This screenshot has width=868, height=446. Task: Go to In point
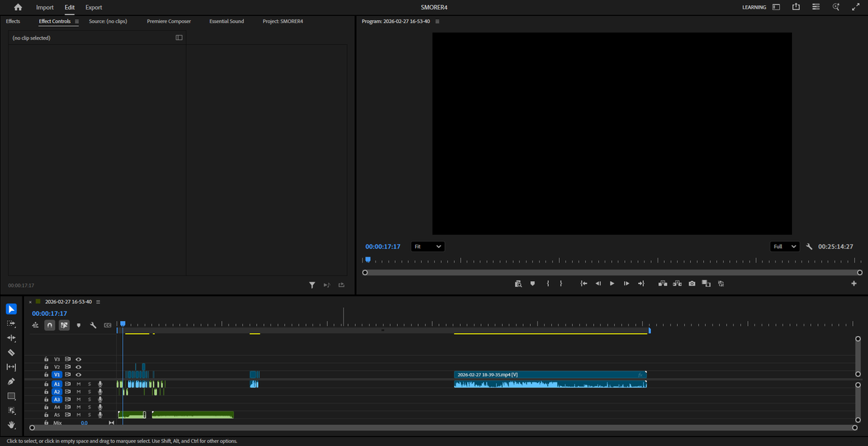[584, 283]
